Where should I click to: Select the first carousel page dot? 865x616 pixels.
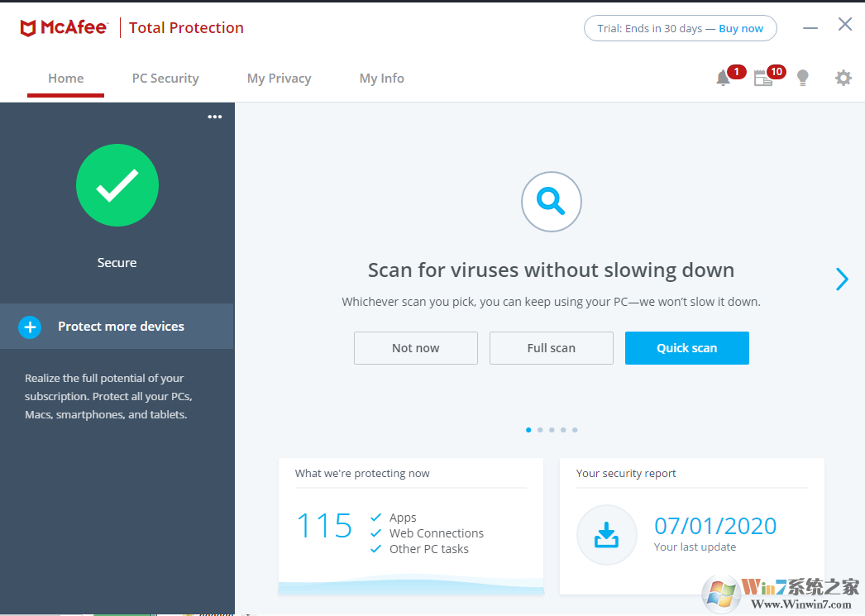click(x=528, y=430)
